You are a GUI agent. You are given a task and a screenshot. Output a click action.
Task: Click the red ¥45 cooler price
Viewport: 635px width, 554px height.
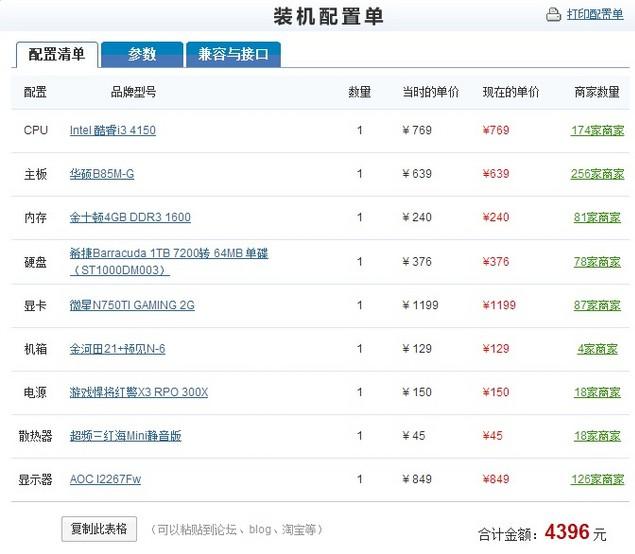pos(492,436)
